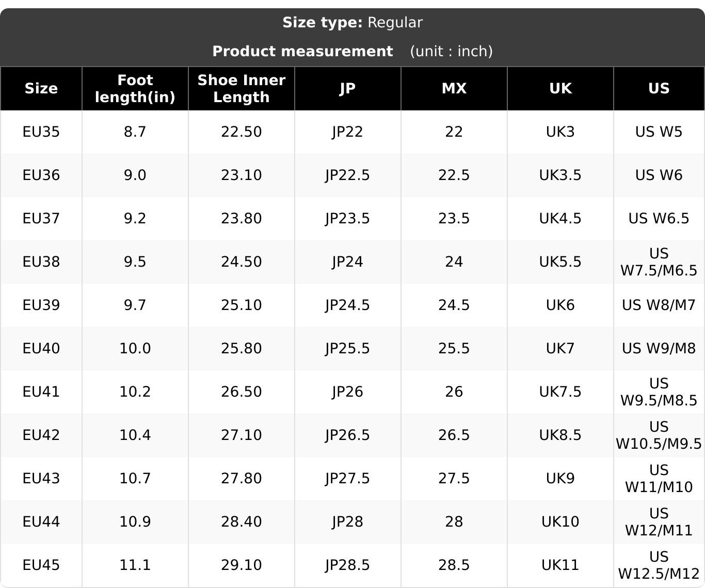Click the US W11/M10 cell
The height and width of the screenshot is (588, 705).
tap(659, 479)
